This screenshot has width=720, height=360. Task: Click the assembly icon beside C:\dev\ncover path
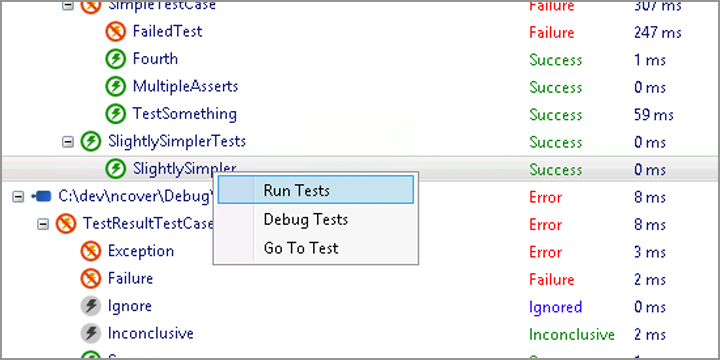[41, 197]
